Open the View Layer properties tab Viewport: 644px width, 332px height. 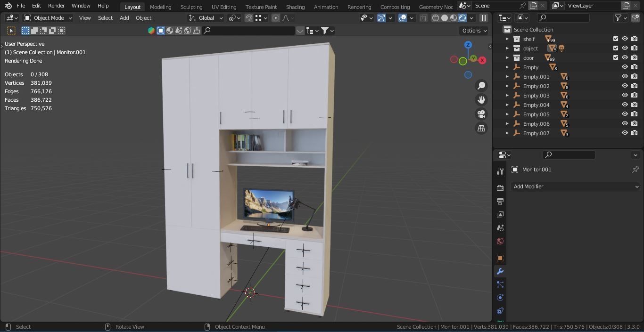tap(500, 215)
